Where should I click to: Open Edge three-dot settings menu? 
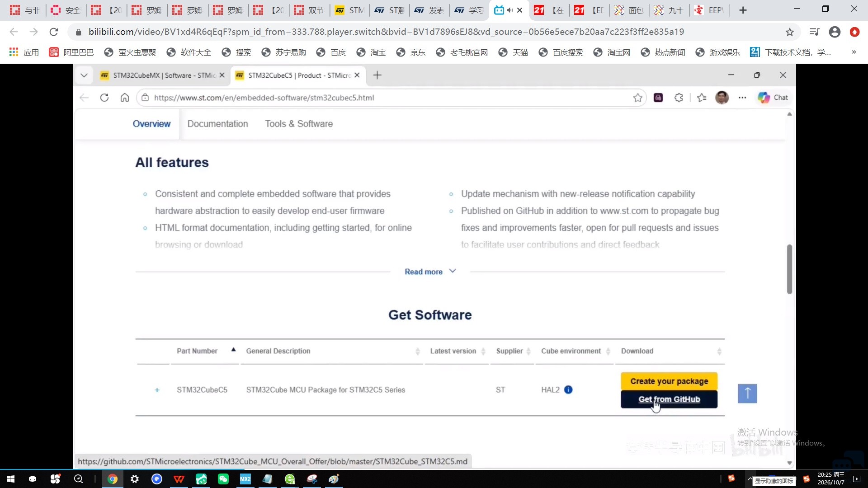tap(742, 98)
